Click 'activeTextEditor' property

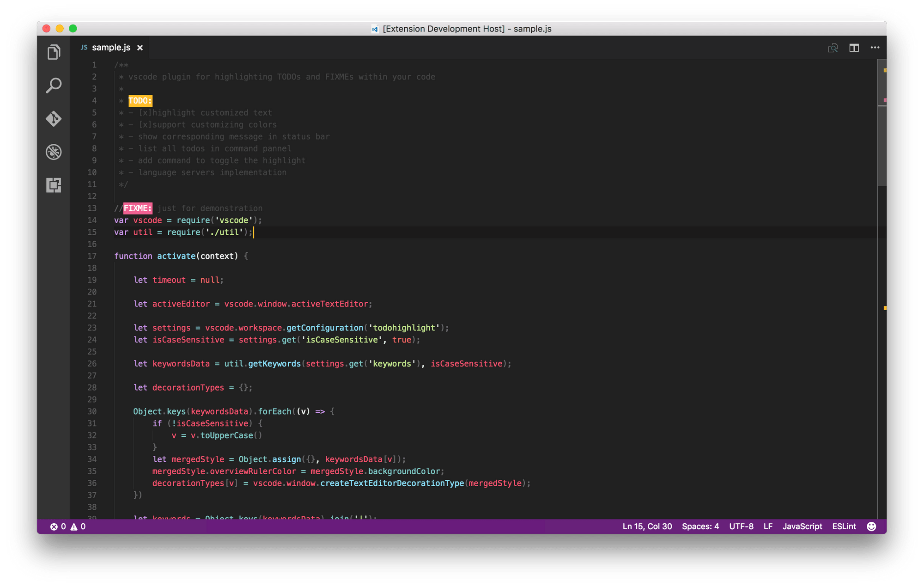tap(329, 304)
